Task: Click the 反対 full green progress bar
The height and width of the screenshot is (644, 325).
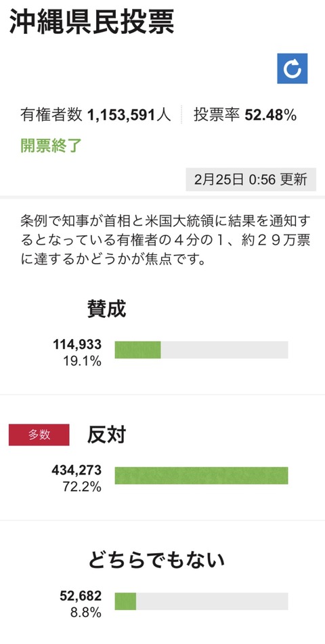Action: (x=201, y=476)
